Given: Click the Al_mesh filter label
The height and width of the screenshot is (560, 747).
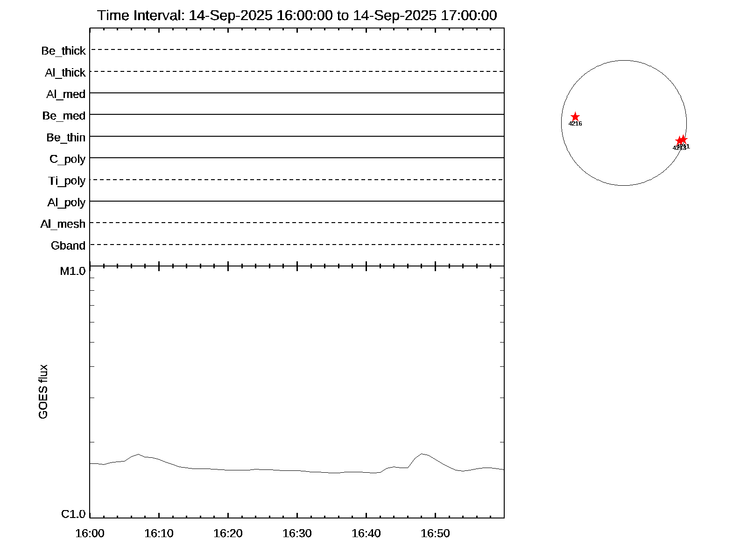Looking at the screenshot, I should [x=63, y=224].
